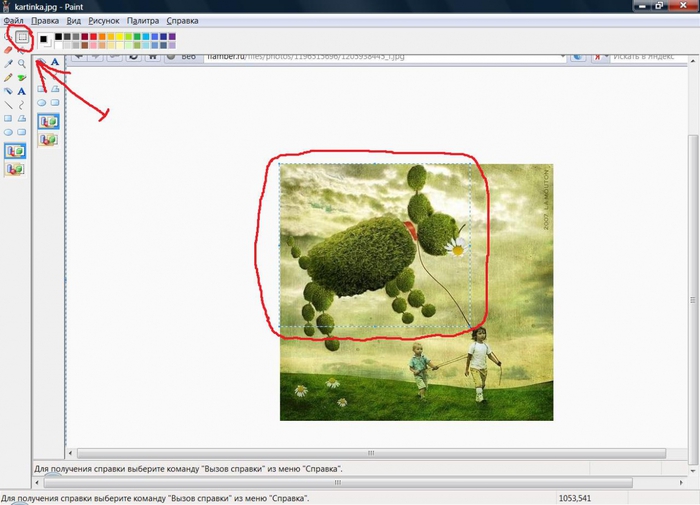Enable opaque selection mode option
This screenshot has height=505, width=700.
pyautogui.click(x=15, y=150)
